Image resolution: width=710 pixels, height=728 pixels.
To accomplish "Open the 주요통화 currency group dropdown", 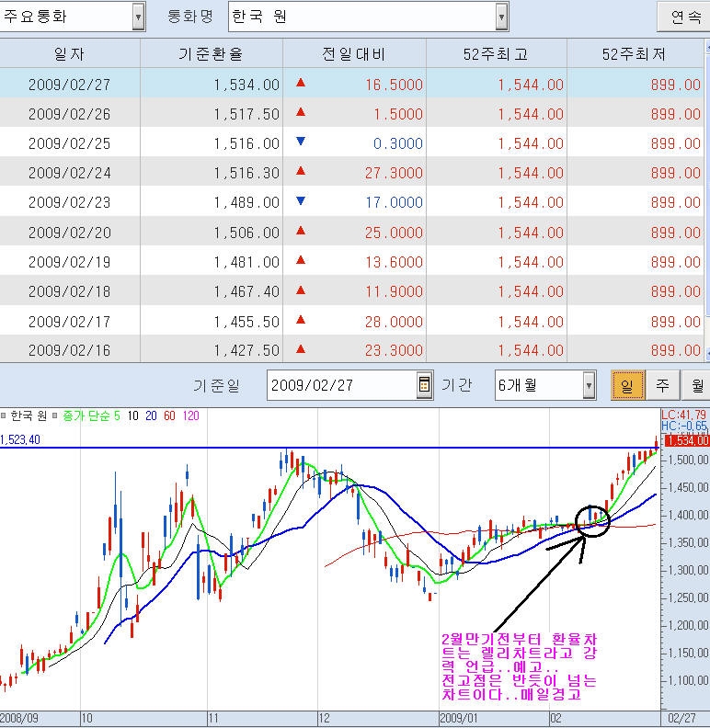I will coord(138,16).
